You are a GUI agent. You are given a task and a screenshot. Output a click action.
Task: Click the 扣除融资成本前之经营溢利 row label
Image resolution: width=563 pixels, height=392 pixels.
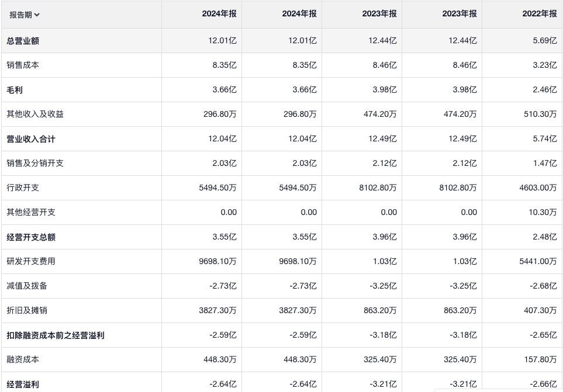coord(56,335)
